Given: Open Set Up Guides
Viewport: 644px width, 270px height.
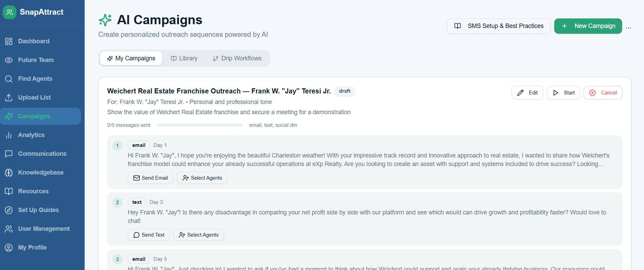Looking at the screenshot, I should (x=40, y=210).
